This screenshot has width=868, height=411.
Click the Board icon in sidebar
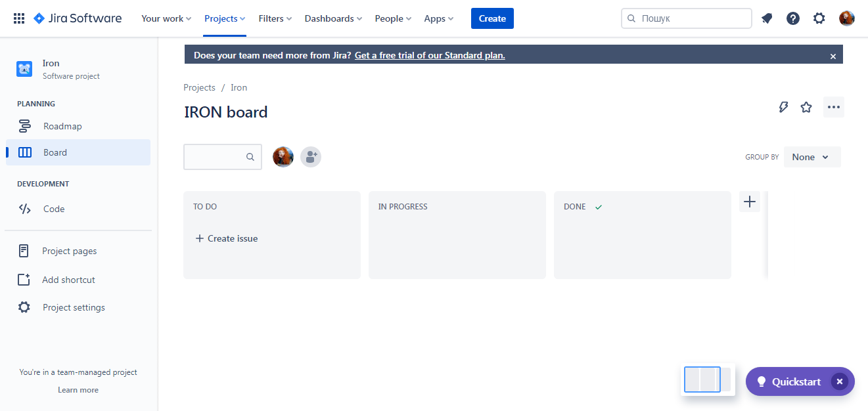click(x=24, y=152)
